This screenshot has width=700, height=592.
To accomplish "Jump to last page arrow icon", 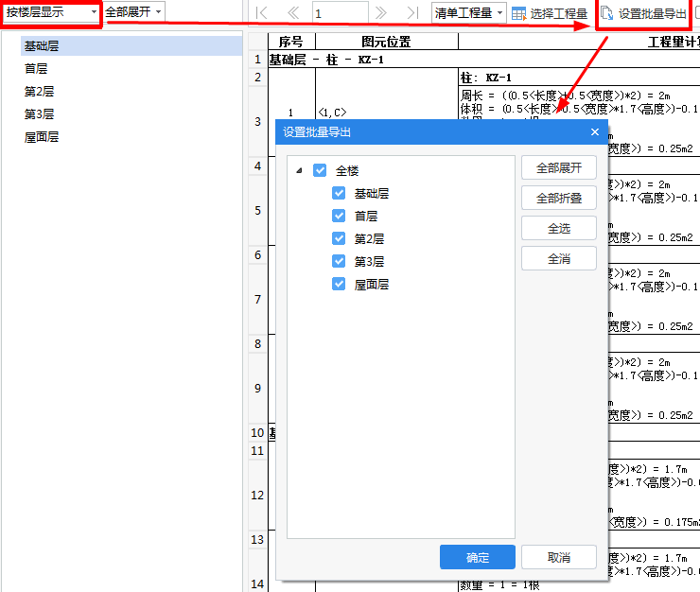I will point(411,12).
